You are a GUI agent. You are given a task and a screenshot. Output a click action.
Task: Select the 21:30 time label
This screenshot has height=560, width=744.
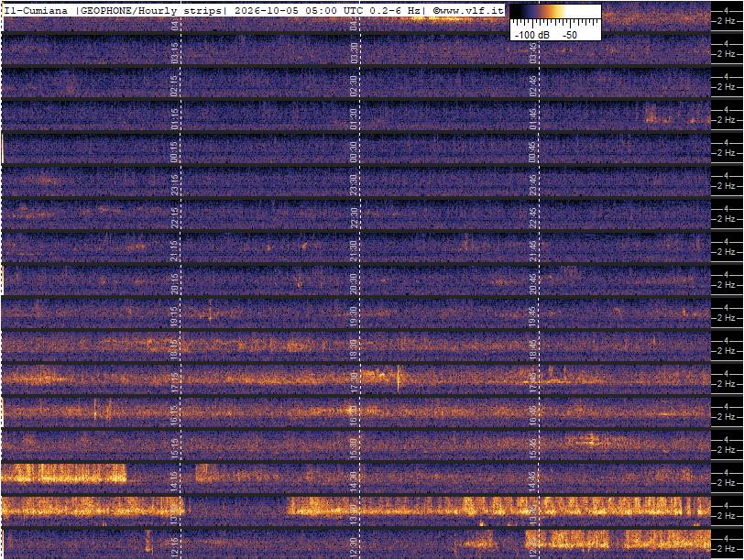click(x=354, y=250)
